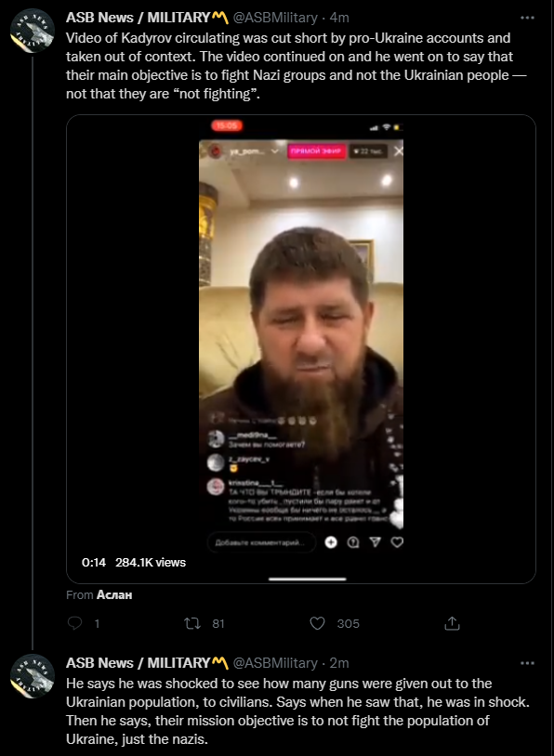Image resolution: width=554 pixels, height=756 pixels.
Task: Open reply icon under the first tweet
Action: click(x=74, y=623)
